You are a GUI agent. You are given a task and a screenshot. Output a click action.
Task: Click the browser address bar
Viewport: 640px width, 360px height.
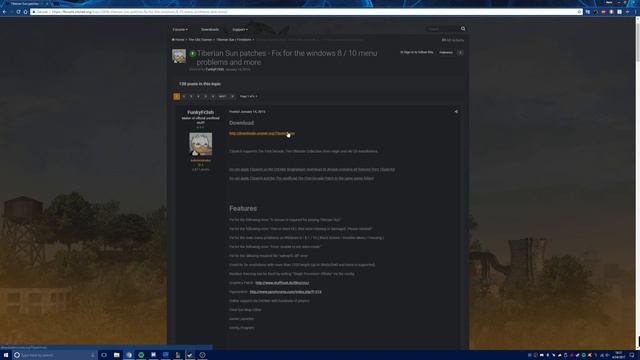click(306, 12)
